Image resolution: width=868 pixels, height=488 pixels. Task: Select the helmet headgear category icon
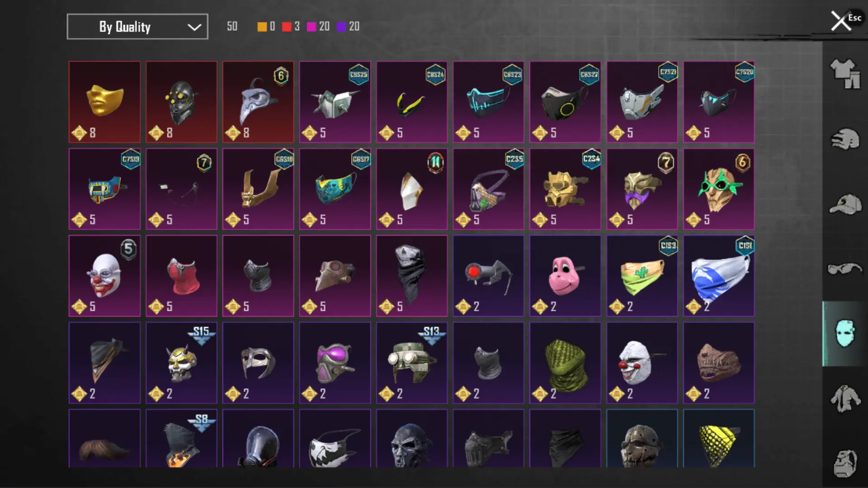point(845,139)
